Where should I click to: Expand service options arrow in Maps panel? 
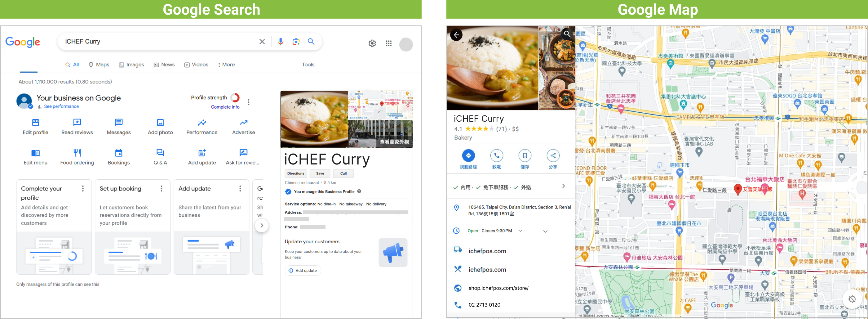(563, 186)
